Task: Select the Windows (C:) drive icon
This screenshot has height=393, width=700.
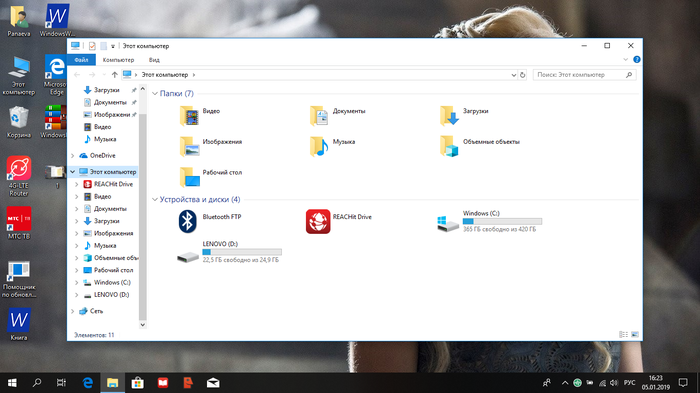Action: [448, 223]
